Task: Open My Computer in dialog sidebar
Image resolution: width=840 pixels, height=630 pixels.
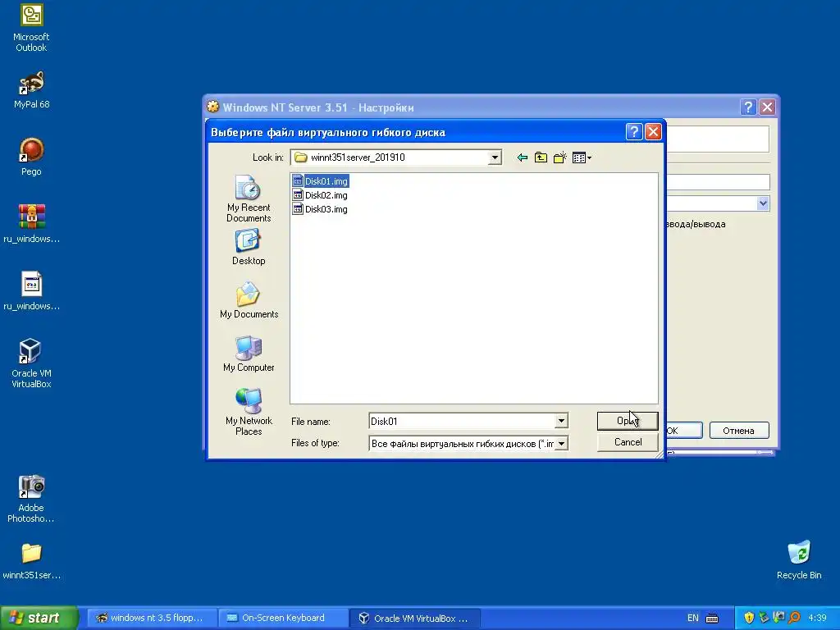Action: pyautogui.click(x=249, y=354)
